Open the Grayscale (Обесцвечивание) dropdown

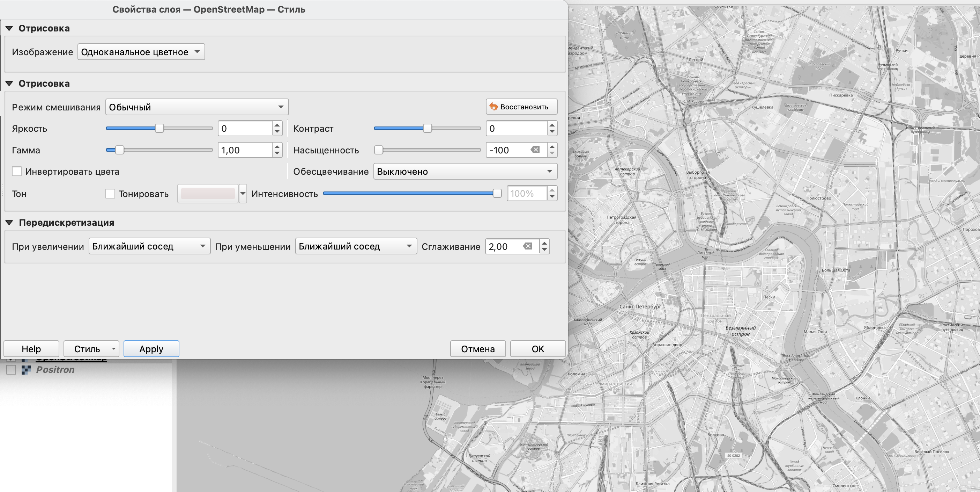pyautogui.click(x=465, y=172)
